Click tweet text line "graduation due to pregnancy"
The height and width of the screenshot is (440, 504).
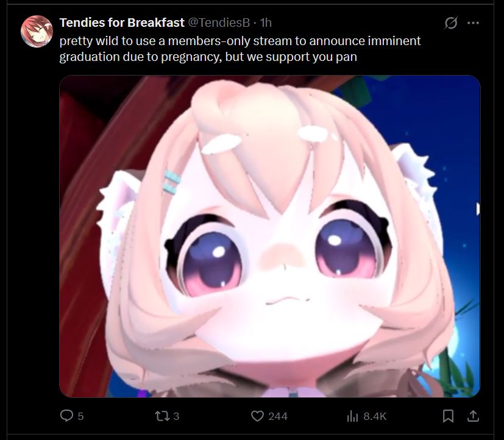(x=208, y=57)
